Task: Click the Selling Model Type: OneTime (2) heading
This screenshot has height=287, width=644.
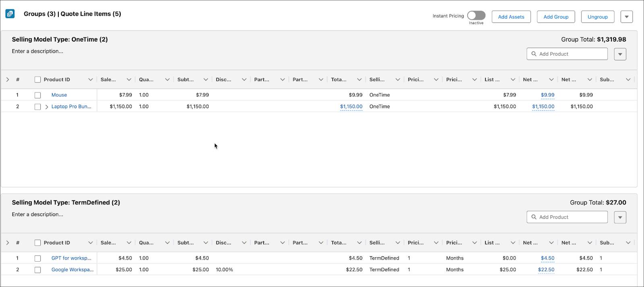Action: click(x=60, y=40)
